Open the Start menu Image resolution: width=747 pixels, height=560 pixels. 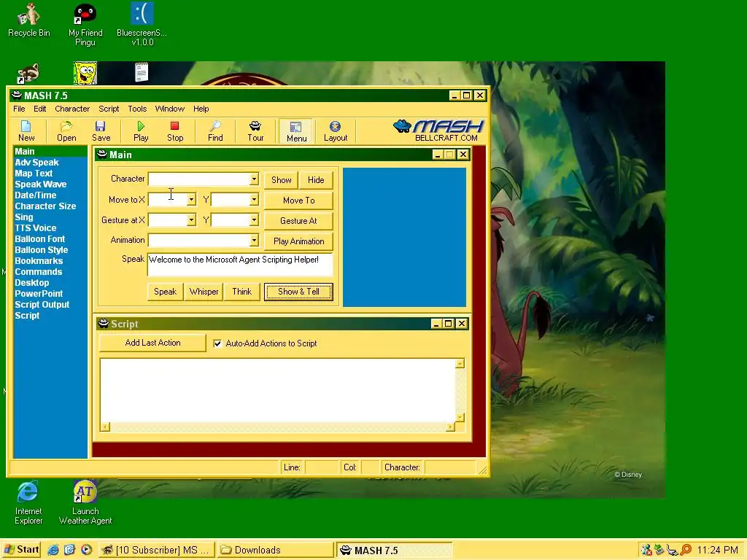click(x=21, y=550)
